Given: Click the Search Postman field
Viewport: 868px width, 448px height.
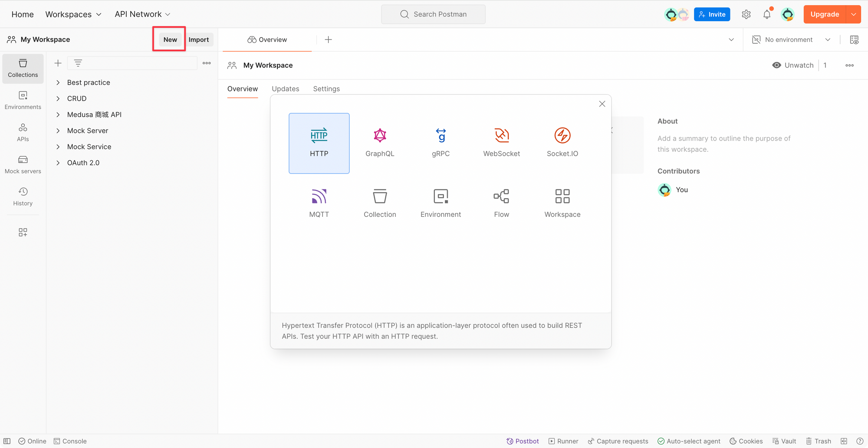Looking at the screenshot, I should 433,14.
